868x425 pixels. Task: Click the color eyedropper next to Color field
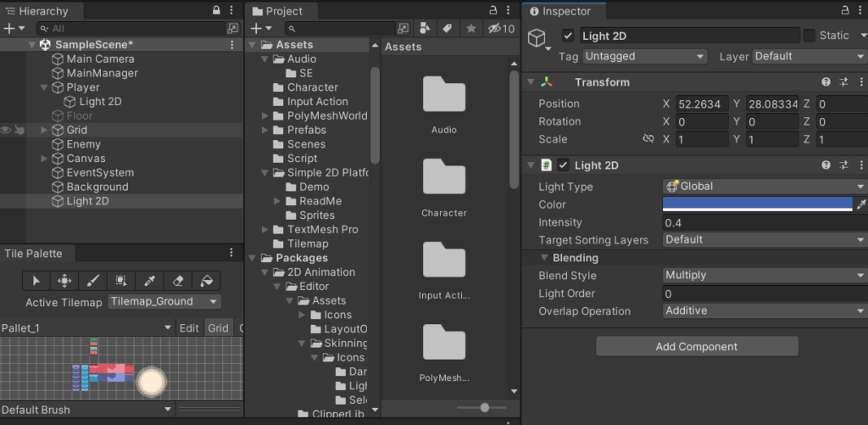(861, 204)
